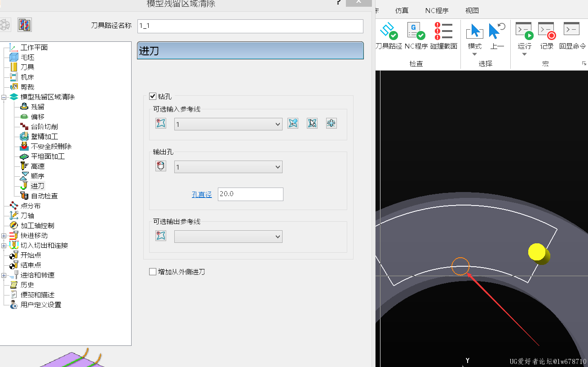The image size is (588, 367).
Task: Open 不安全段删除 unsafe segment icon
Action: [x=24, y=146]
